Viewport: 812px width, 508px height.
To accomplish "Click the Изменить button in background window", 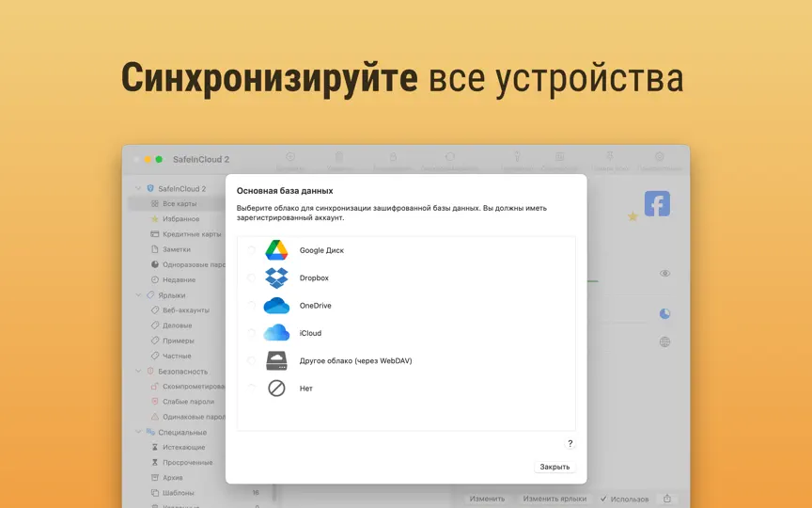I will point(487,499).
